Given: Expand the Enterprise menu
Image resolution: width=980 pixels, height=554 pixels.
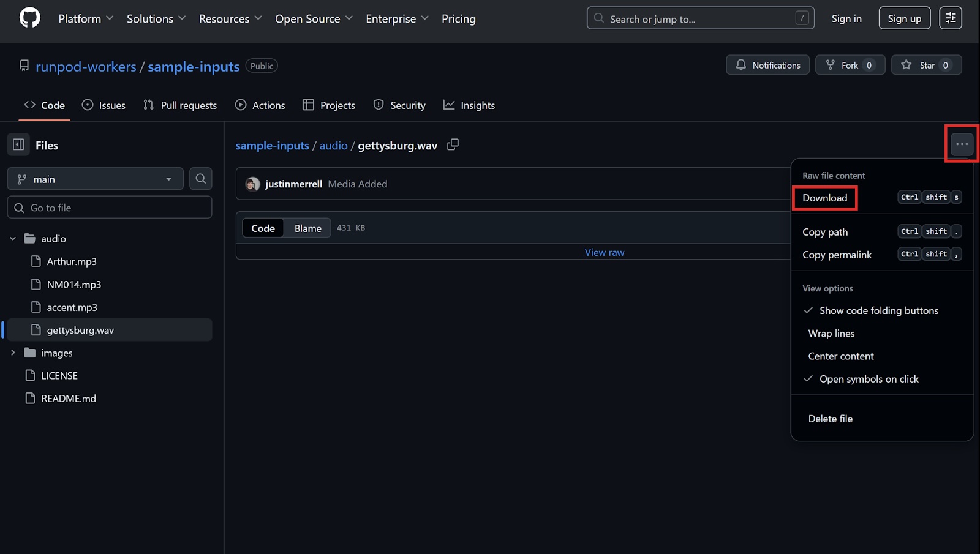Looking at the screenshot, I should [397, 19].
